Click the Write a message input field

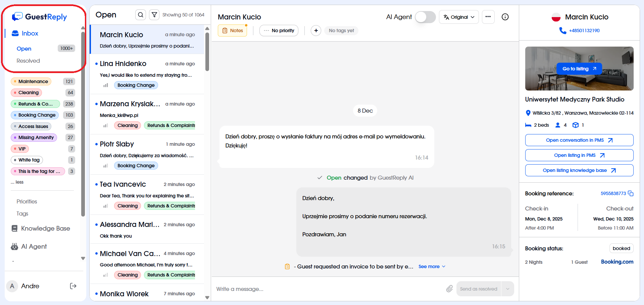coord(329,289)
